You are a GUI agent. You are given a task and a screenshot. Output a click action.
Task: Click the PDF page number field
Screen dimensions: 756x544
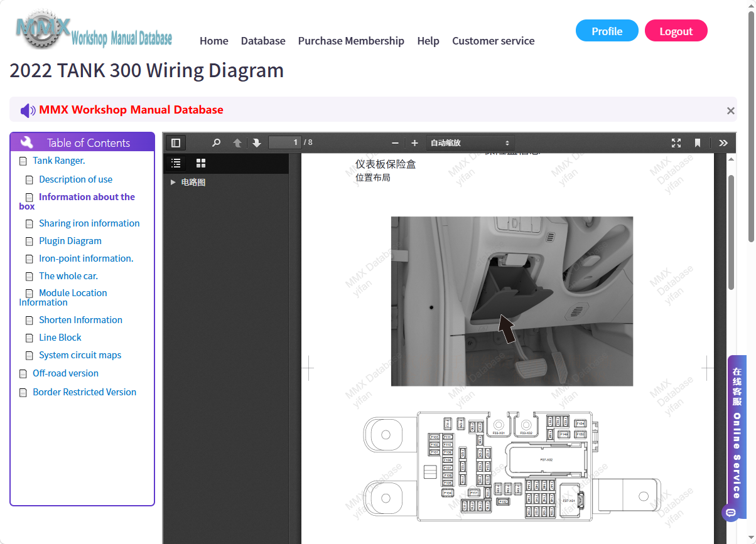tap(285, 142)
